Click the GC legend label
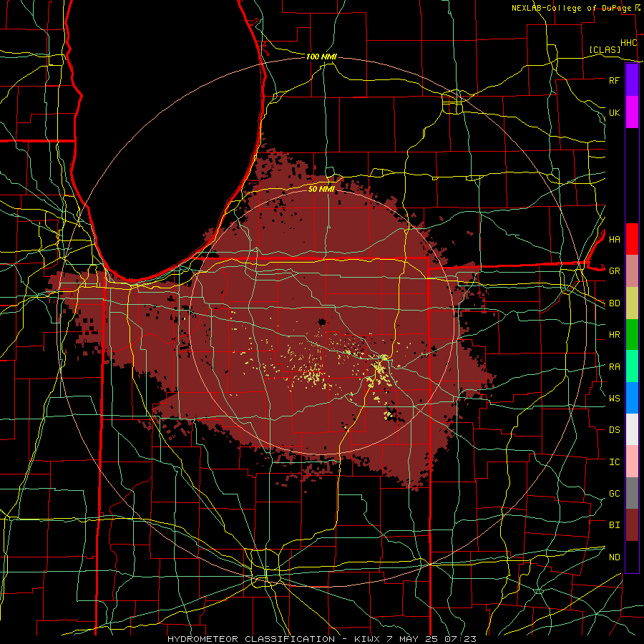This screenshot has height=644, width=644. [x=614, y=494]
